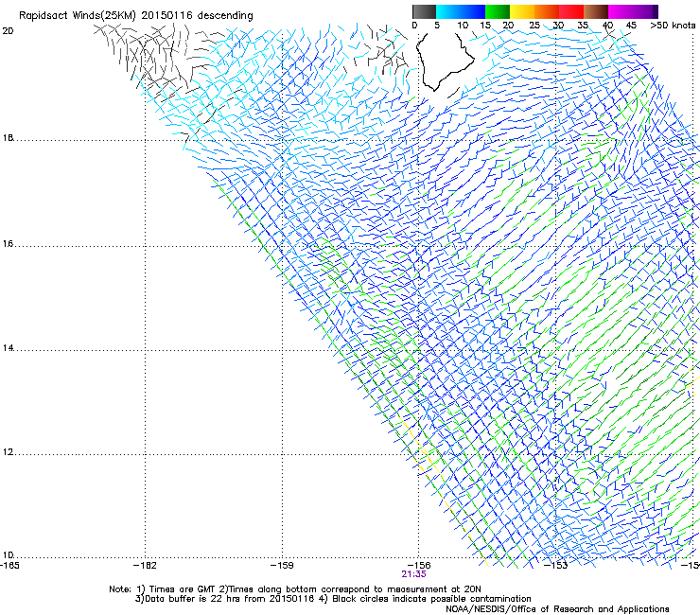Click the 'NOAA/NESDIS/Office of Research and Applications' credit
This screenshot has height=615, width=700.
pyautogui.click(x=557, y=608)
